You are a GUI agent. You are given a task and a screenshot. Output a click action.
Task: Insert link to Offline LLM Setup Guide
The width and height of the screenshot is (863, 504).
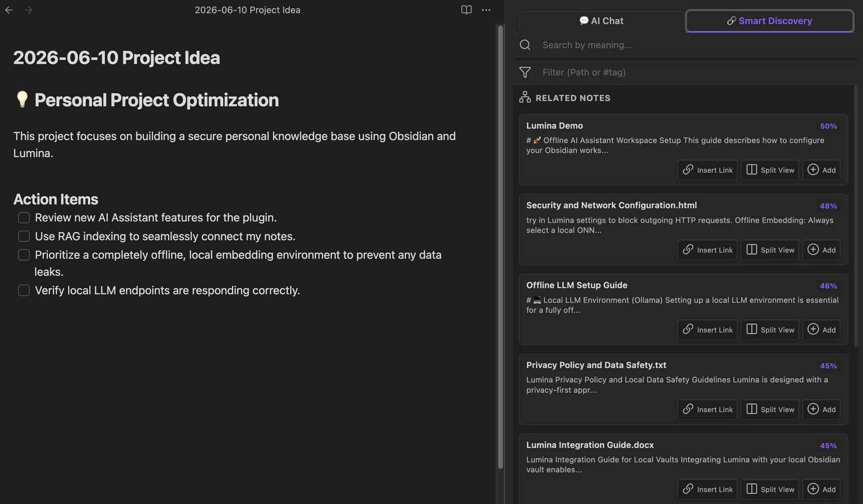708,330
